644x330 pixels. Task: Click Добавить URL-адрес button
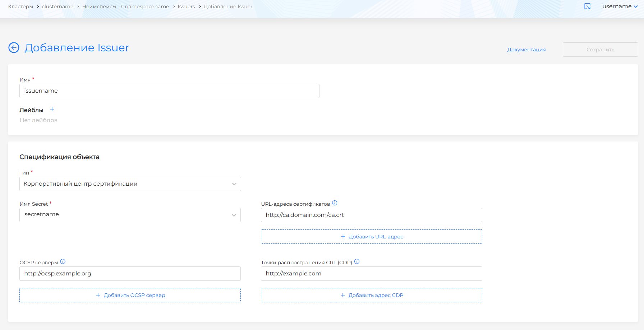point(371,237)
